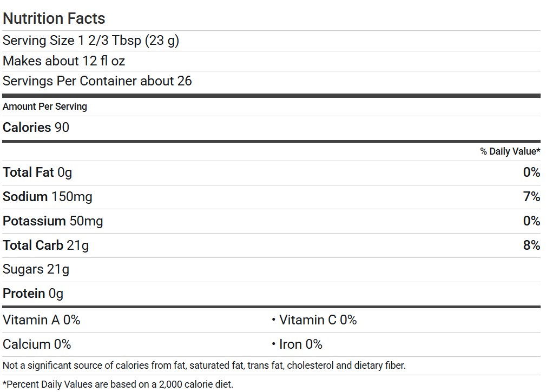
Task: Click the Makes about 12 fl oz text
Action: tap(64, 61)
